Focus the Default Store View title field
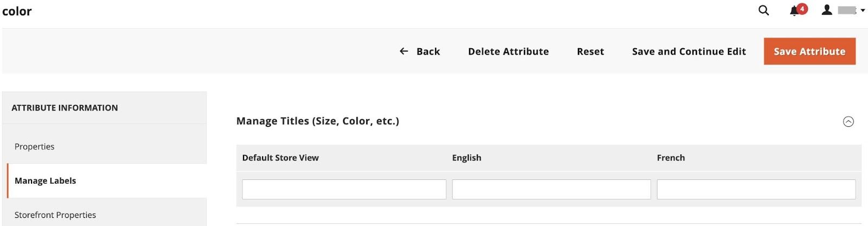Image resolution: width=868 pixels, height=226 pixels. [344, 190]
